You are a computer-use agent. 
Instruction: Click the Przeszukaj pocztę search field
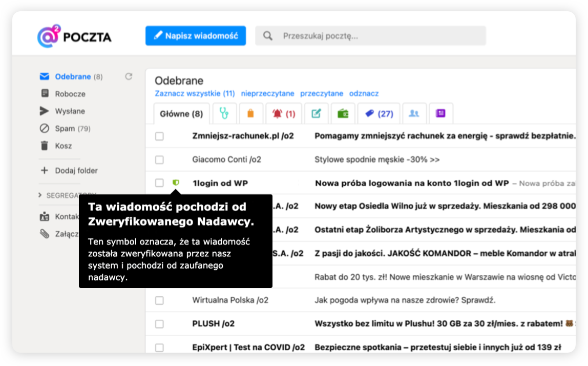coord(370,36)
